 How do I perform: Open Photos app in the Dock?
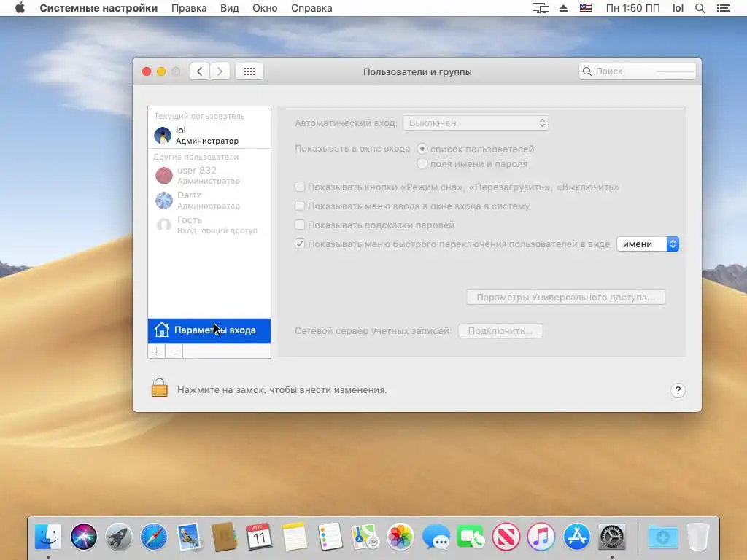400,537
